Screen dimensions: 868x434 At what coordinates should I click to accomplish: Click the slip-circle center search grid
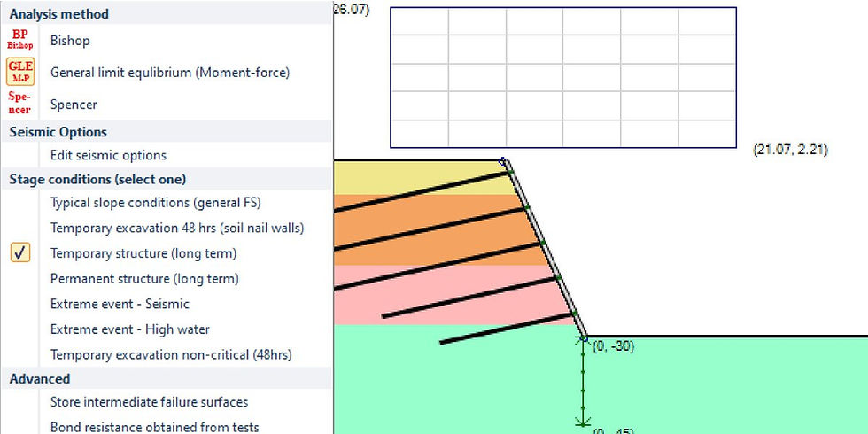tap(563, 78)
